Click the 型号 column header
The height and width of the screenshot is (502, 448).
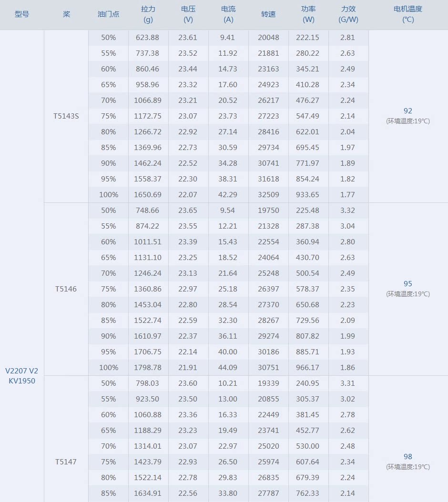pos(22,14)
